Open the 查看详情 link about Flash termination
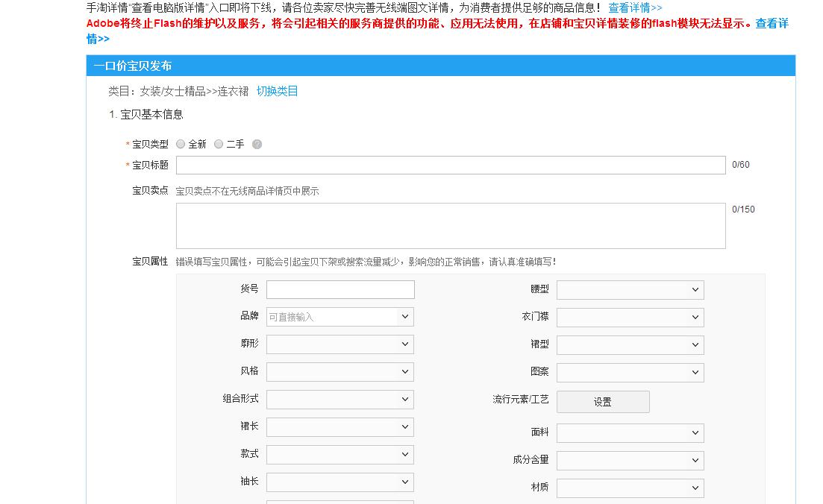823x504 pixels. pos(772,23)
